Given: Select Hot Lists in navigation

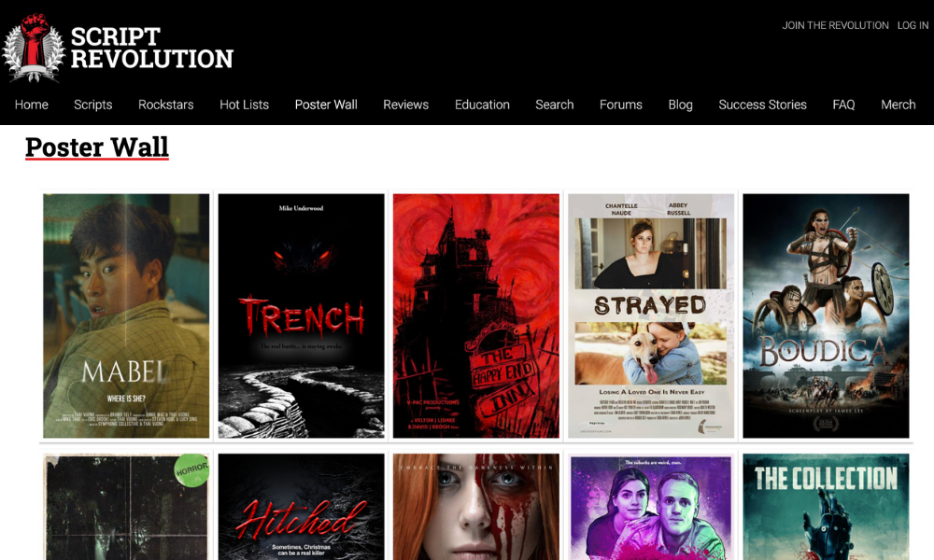Looking at the screenshot, I should pyautogui.click(x=244, y=105).
